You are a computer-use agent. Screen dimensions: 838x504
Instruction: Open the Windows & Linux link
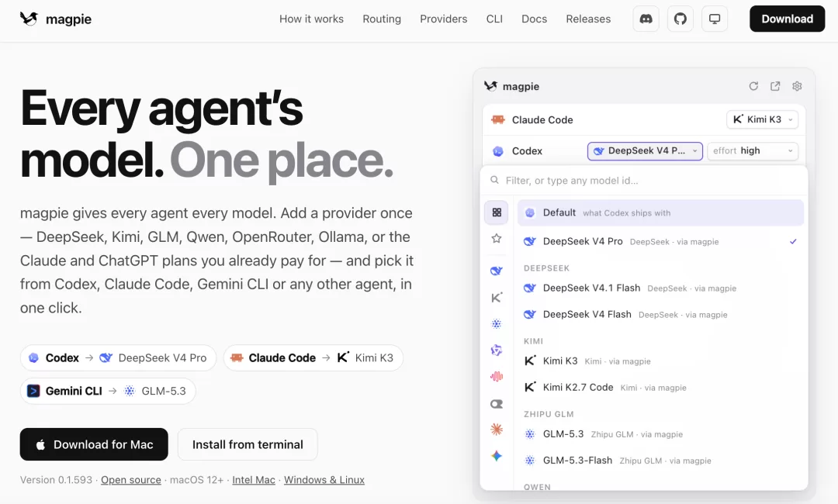click(x=324, y=480)
